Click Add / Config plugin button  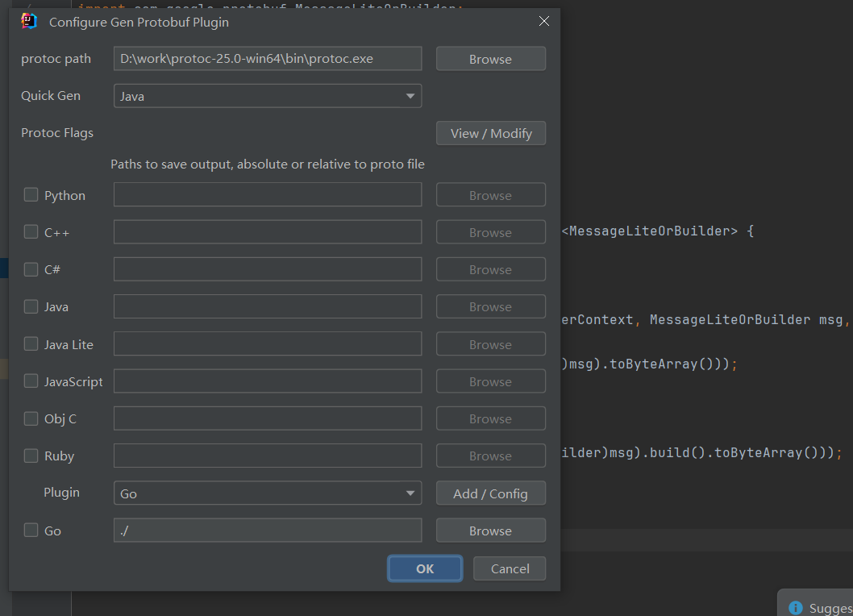pyautogui.click(x=491, y=493)
